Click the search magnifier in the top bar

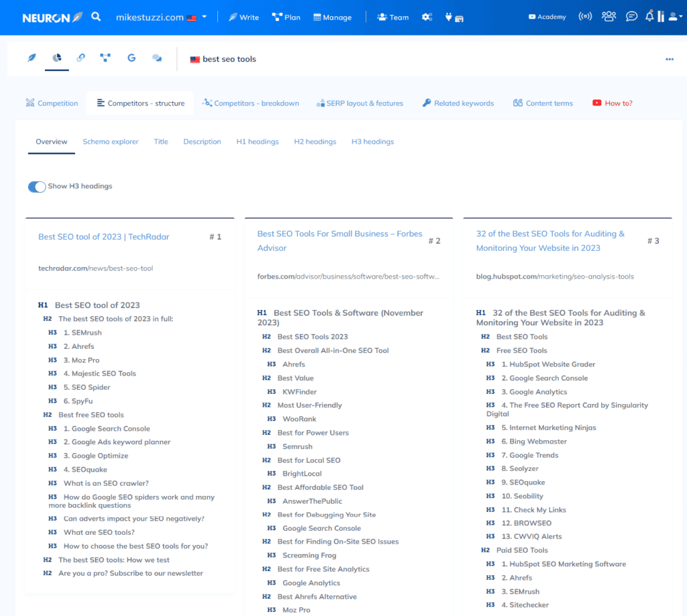[x=95, y=15]
